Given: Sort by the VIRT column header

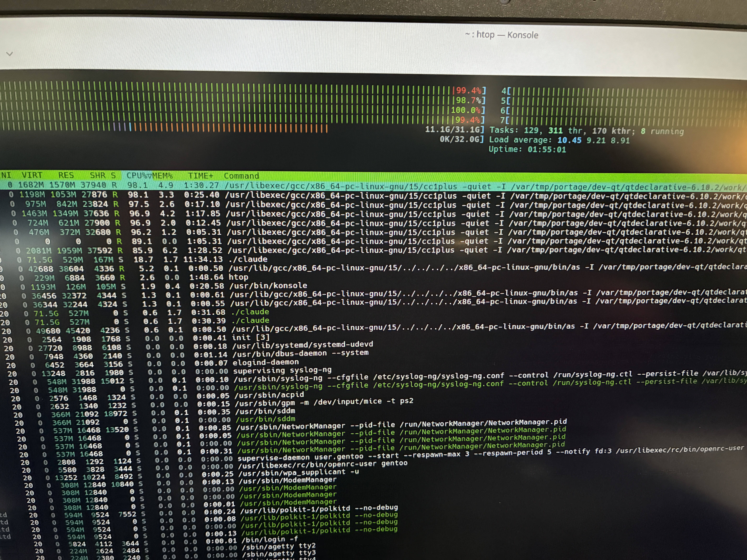Looking at the screenshot, I should tap(32, 175).
